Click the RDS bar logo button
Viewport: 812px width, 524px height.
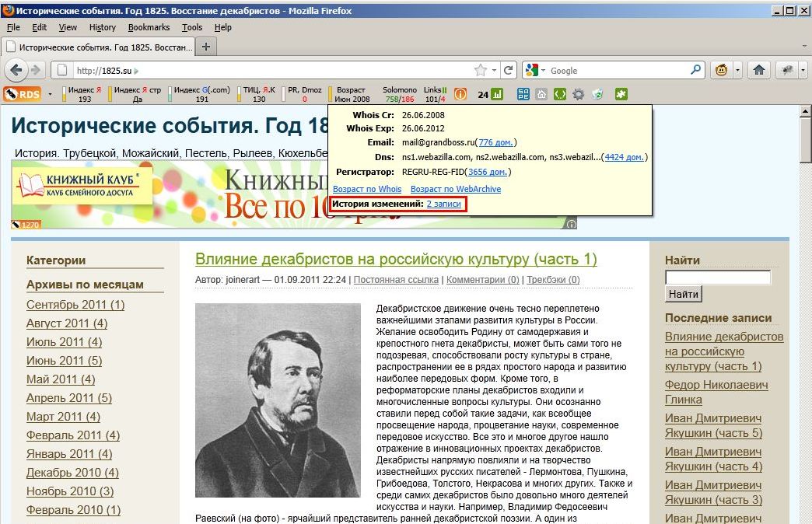point(22,94)
